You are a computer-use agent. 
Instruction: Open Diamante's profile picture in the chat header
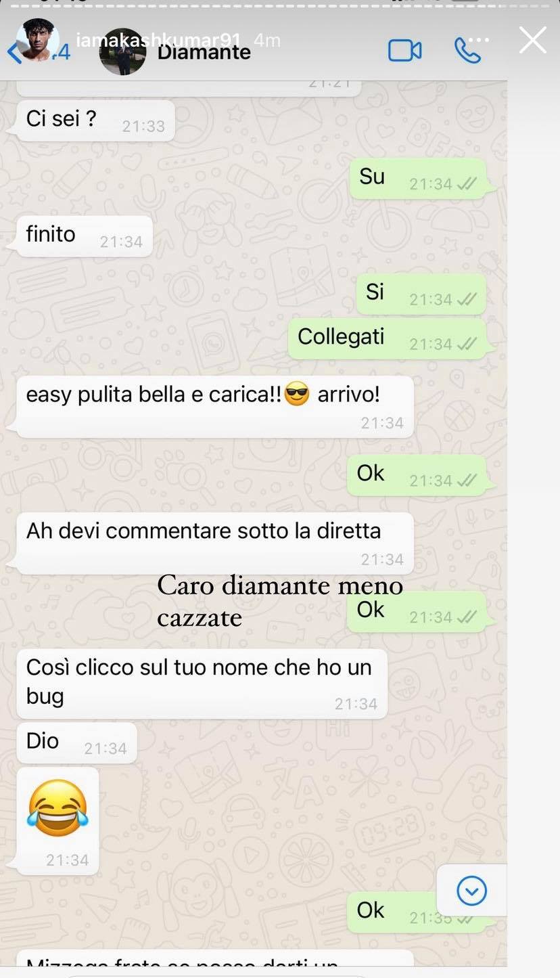click(122, 51)
